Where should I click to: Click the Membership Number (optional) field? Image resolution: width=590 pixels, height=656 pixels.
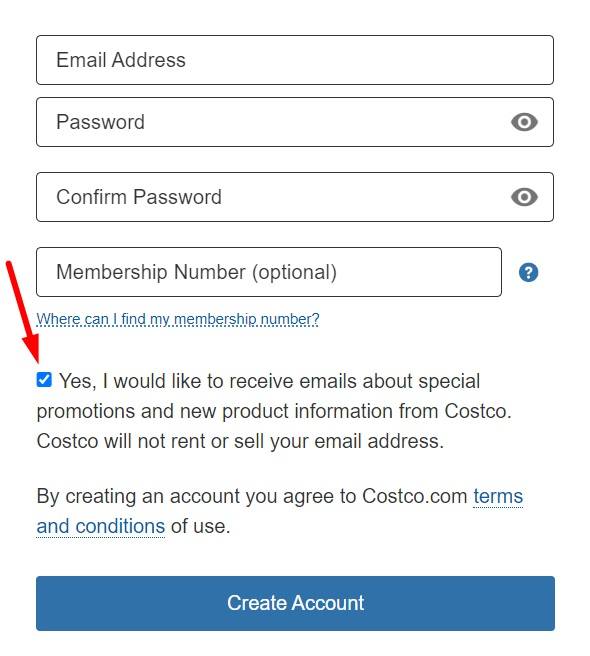coord(269,272)
